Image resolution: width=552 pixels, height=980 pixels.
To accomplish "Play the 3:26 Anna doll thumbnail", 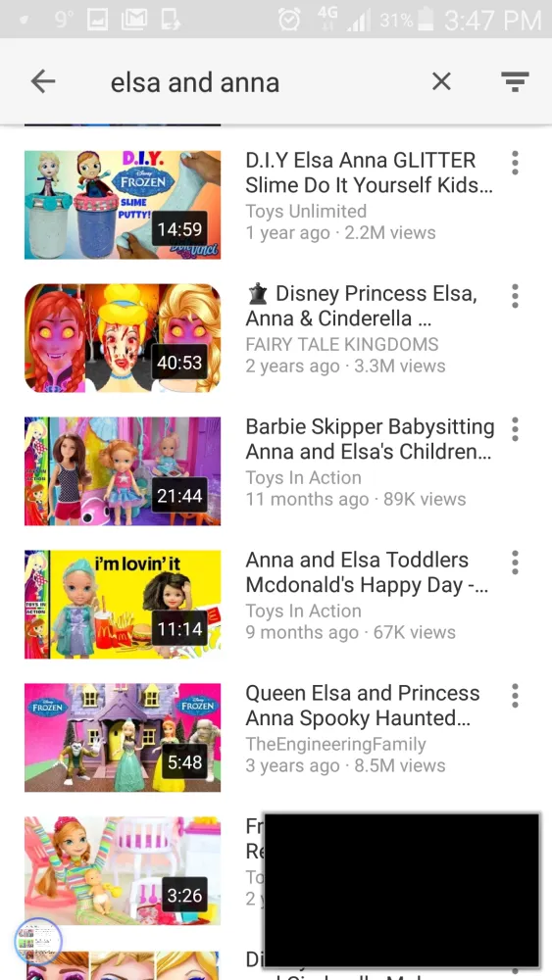I will (x=123, y=870).
